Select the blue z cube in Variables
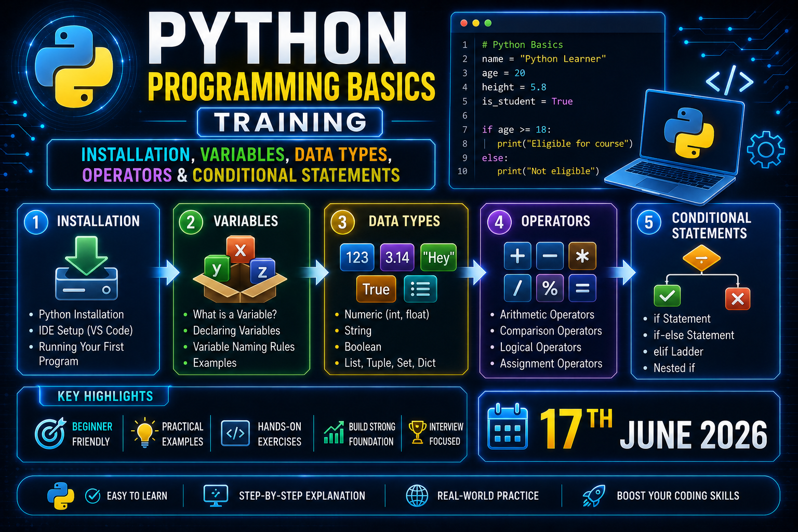 click(262, 271)
